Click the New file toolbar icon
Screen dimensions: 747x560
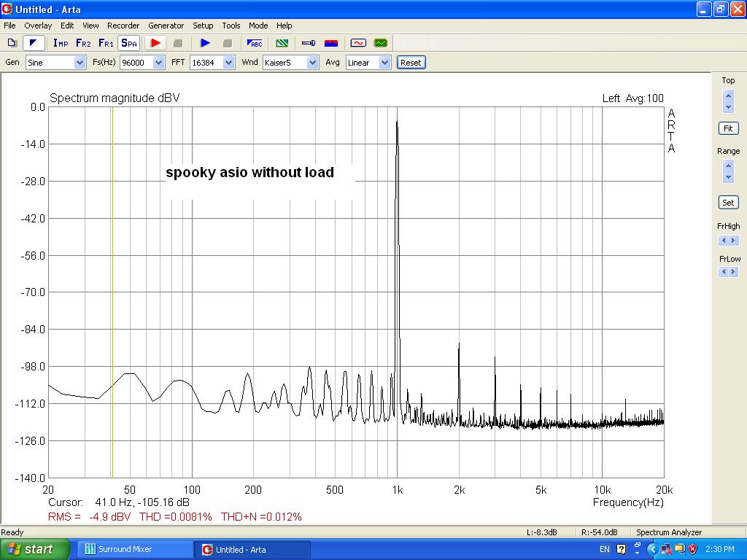click(12, 43)
